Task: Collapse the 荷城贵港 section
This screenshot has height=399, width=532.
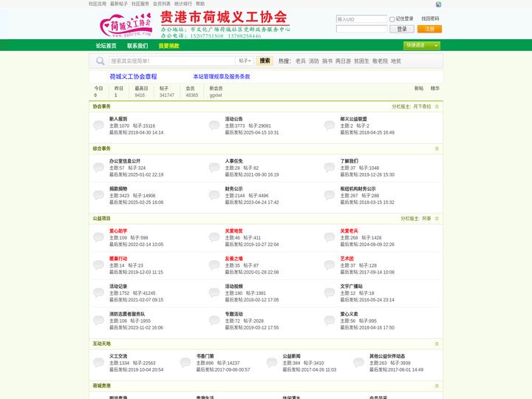Action: pos(437,386)
